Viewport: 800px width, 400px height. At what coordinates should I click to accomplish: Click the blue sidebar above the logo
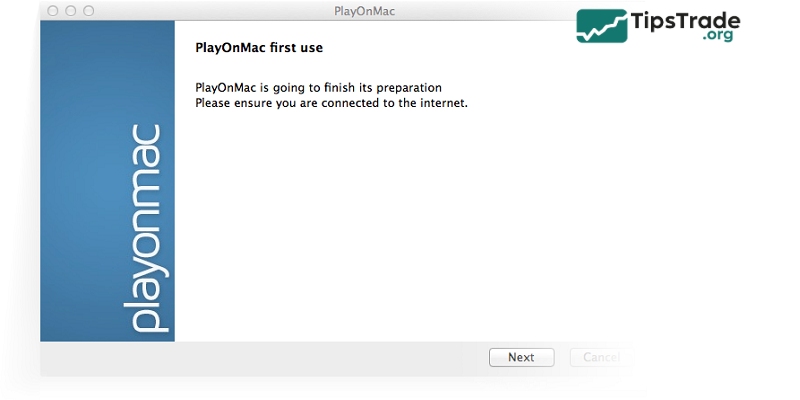[107, 70]
